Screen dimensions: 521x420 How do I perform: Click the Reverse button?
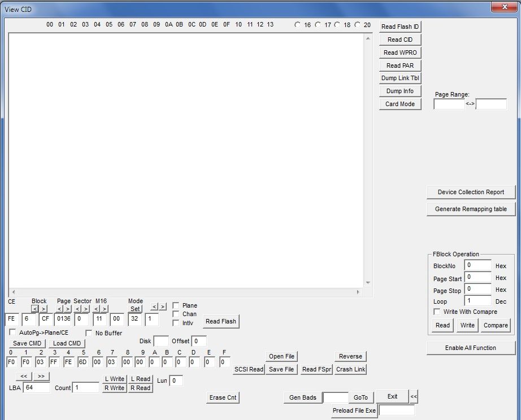[350, 356]
